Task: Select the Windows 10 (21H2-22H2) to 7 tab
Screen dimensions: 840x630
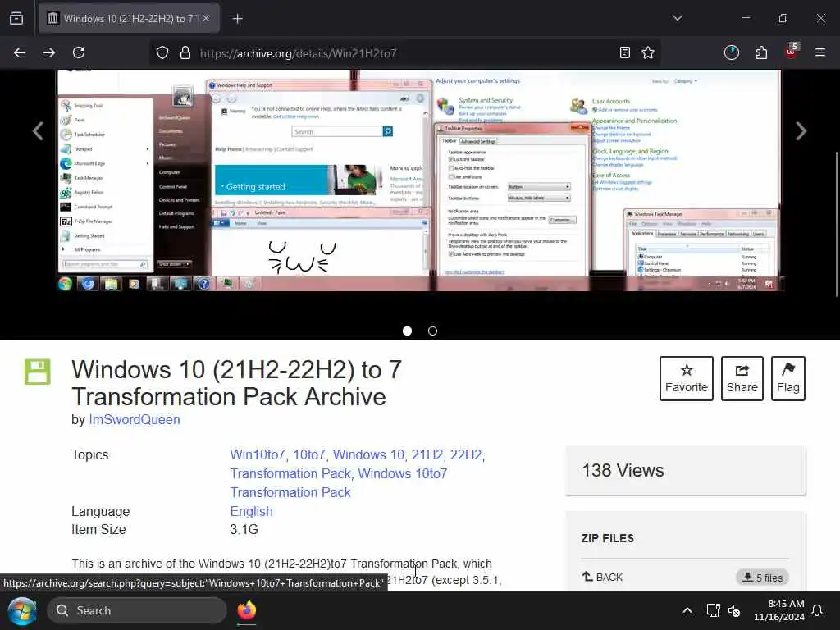Action: coord(129,18)
